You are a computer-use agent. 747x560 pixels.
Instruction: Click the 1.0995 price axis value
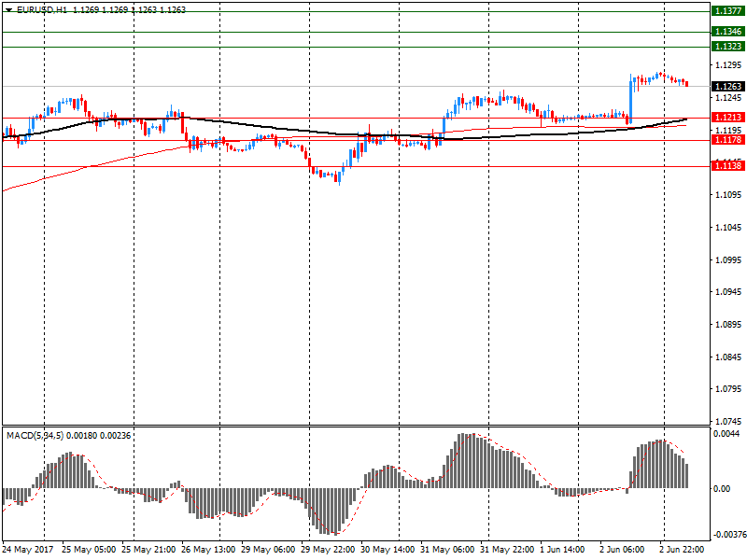[x=728, y=260]
